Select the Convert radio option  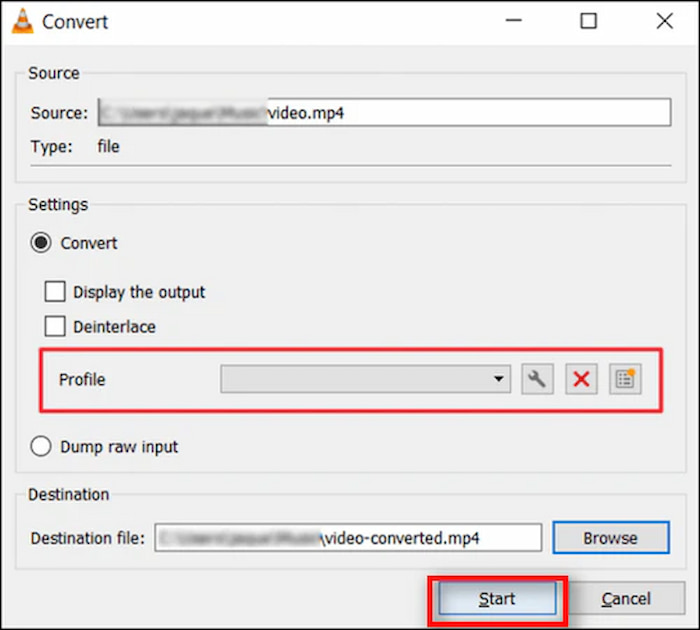click(x=42, y=243)
